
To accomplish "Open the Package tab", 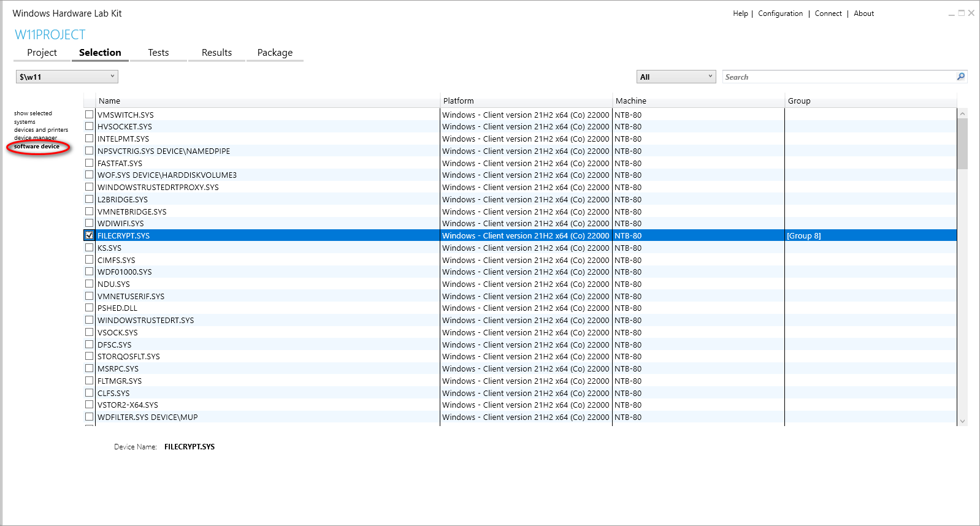I will (275, 53).
